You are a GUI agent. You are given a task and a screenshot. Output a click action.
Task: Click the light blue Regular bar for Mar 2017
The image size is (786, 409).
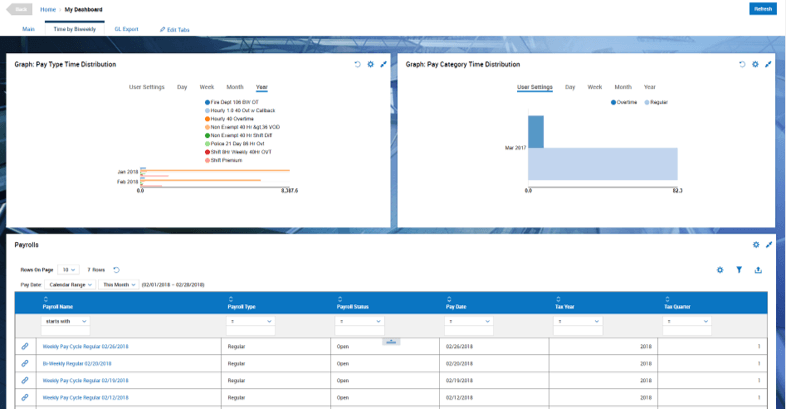[x=603, y=164]
